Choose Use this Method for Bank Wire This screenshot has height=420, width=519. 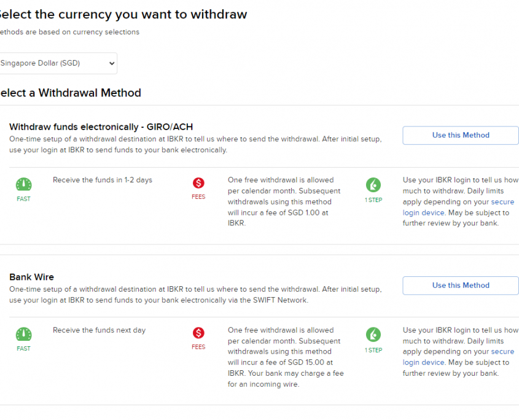[461, 286]
